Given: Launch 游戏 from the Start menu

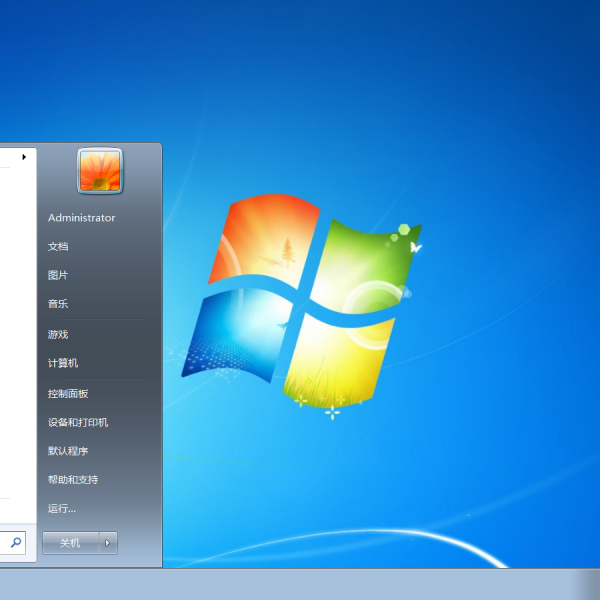Looking at the screenshot, I should [58, 334].
